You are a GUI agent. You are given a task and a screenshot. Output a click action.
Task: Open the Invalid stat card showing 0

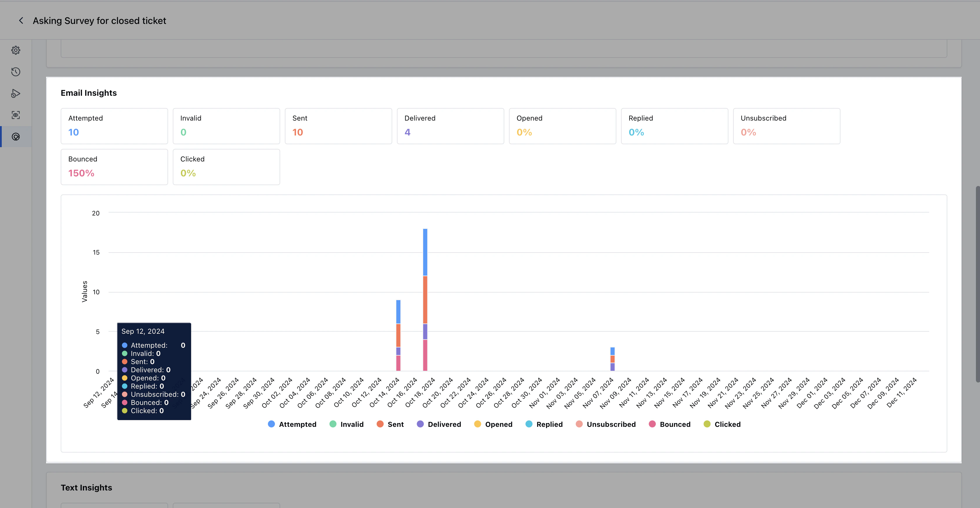[x=226, y=126]
